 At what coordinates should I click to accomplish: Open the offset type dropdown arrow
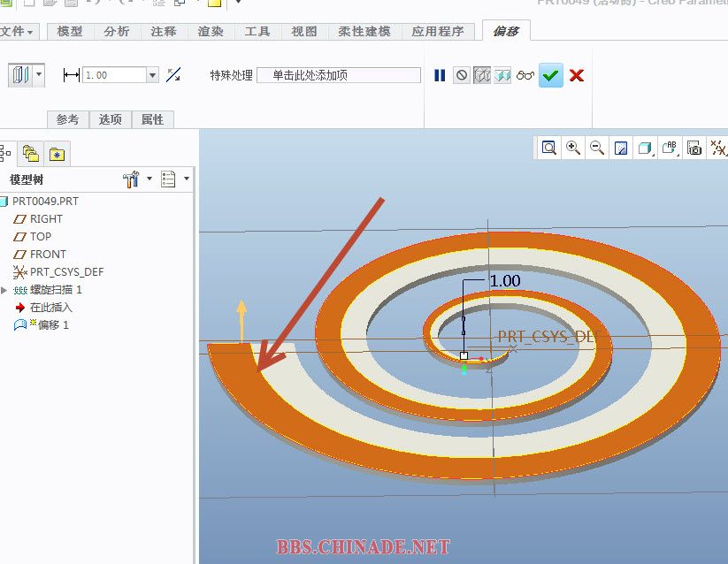[39, 75]
